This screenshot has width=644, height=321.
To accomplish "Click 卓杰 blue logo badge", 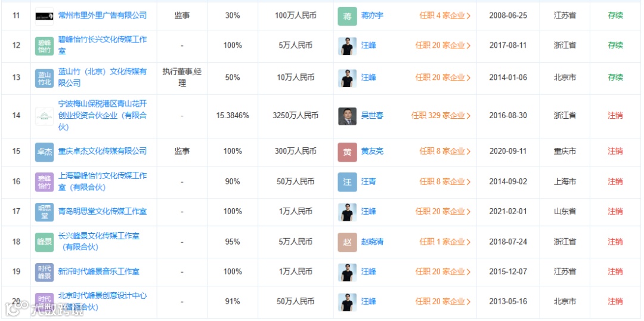I will coord(45,152).
